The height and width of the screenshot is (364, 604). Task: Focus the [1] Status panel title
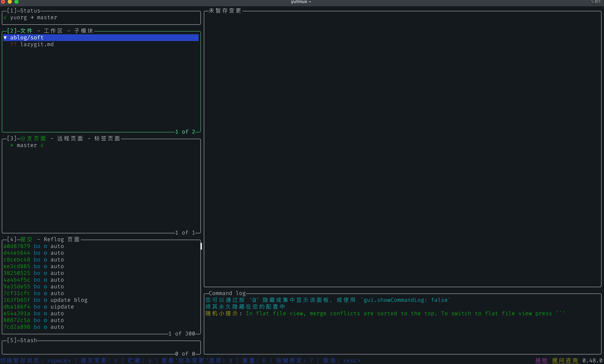(x=24, y=11)
